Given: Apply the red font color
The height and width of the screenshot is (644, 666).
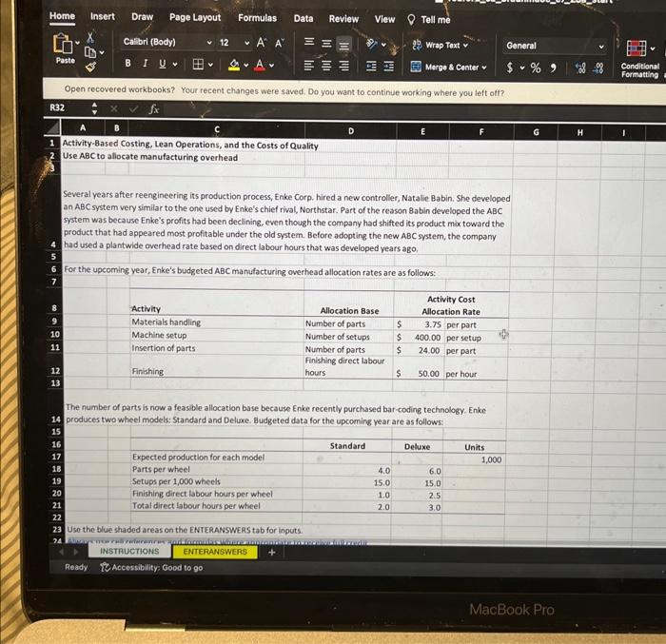Looking at the screenshot, I should [x=260, y=65].
